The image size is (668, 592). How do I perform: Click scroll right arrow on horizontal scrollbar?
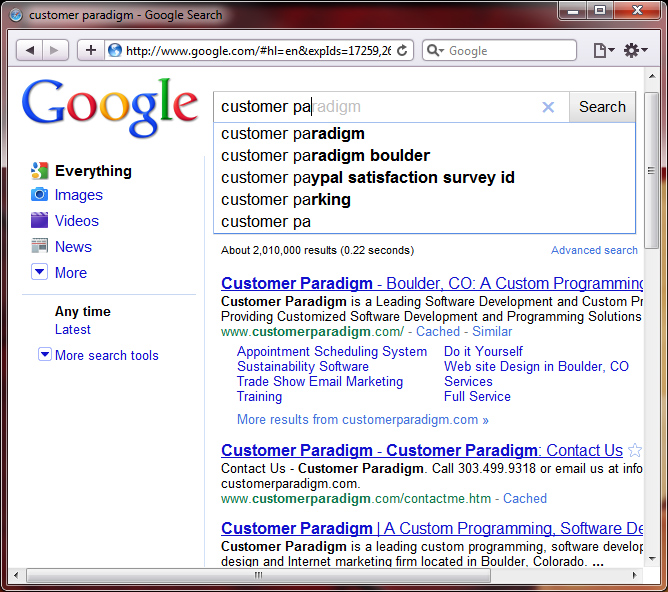[635, 575]
